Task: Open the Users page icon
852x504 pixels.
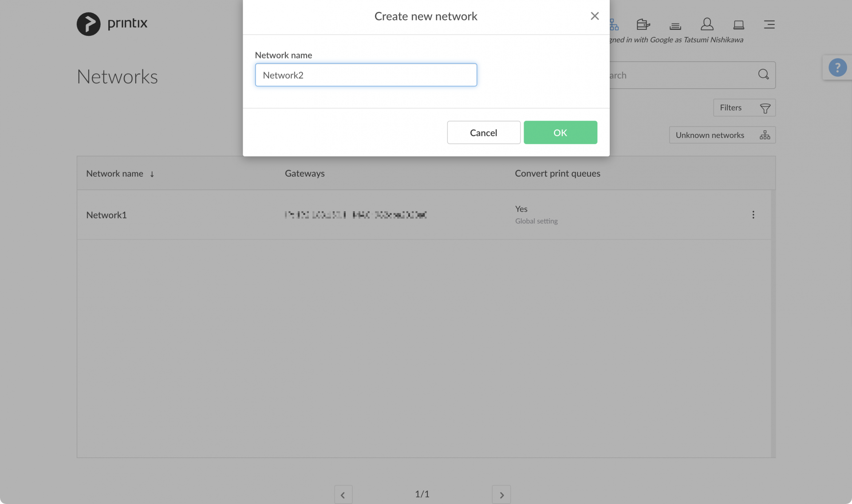Action: [706, 24]
